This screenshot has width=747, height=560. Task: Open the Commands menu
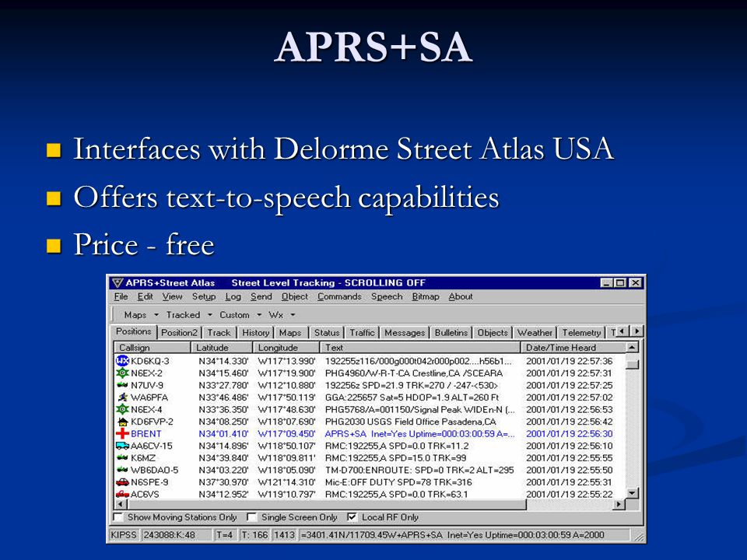(x=339, y=296)
